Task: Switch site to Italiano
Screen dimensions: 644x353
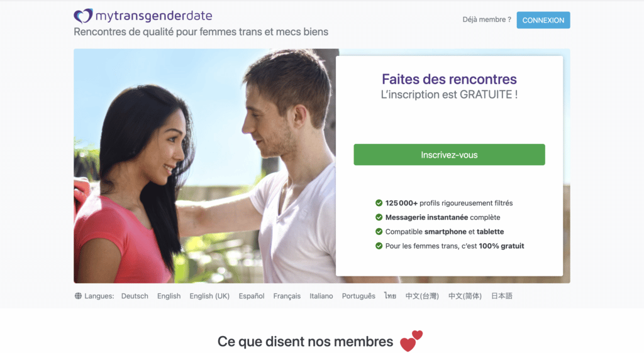Action: pyautogui.click(x=321, y=296)
